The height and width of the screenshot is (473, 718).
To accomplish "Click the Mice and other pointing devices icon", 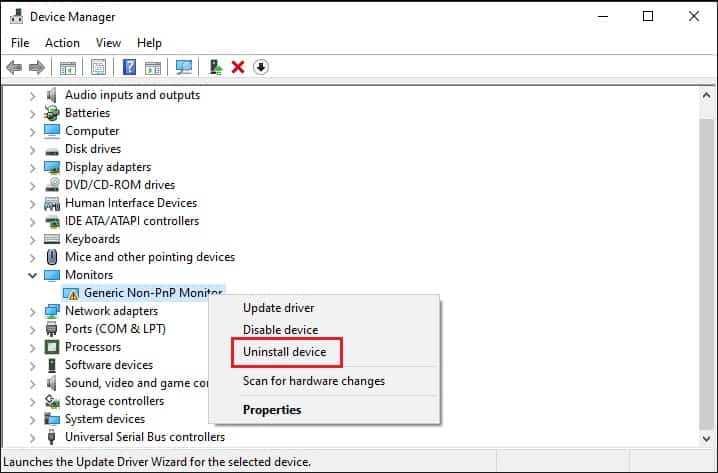I will pyautogui.click(x=52, y=257).
